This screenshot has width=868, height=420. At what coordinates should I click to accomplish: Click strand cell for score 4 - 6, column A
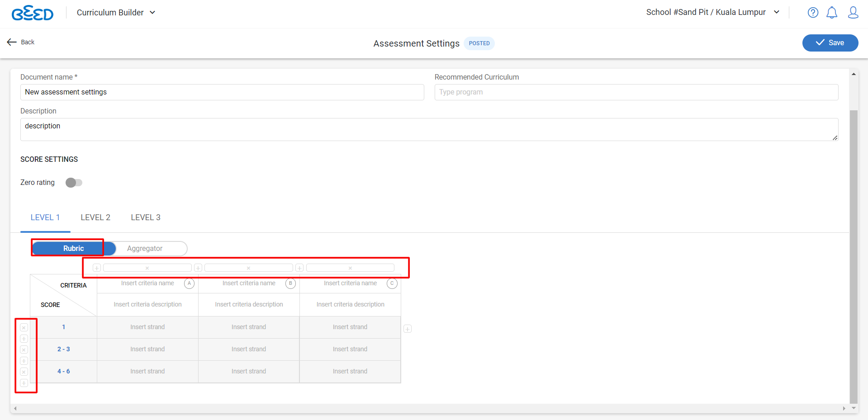(147, 372)
